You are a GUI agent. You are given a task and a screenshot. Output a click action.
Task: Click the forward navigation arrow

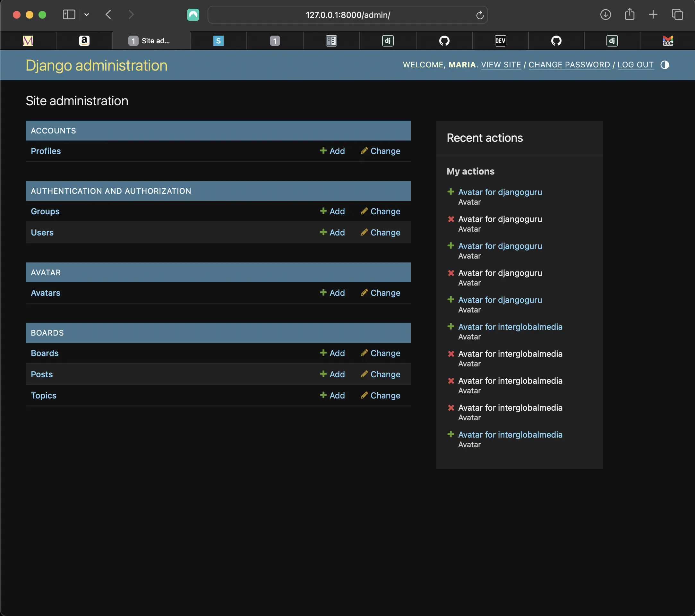pyautogui.click(x=131, y=15)
